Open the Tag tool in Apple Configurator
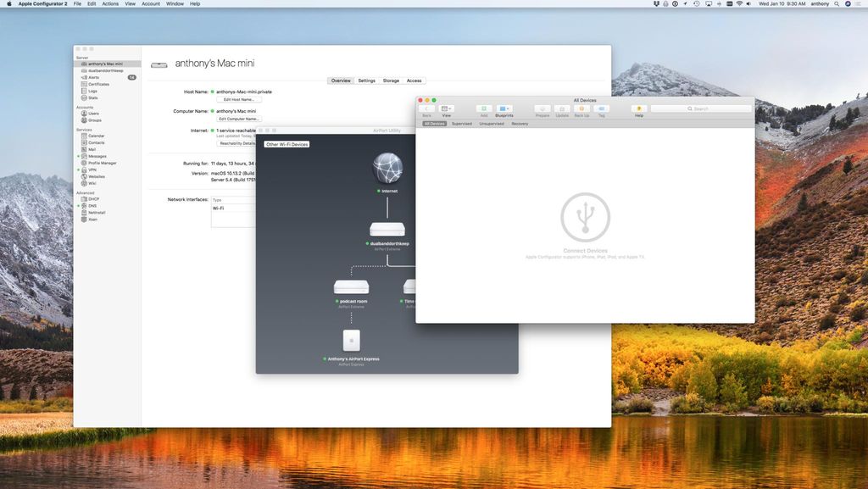Screen dimensions: 868x489 (x=601, y=108)
